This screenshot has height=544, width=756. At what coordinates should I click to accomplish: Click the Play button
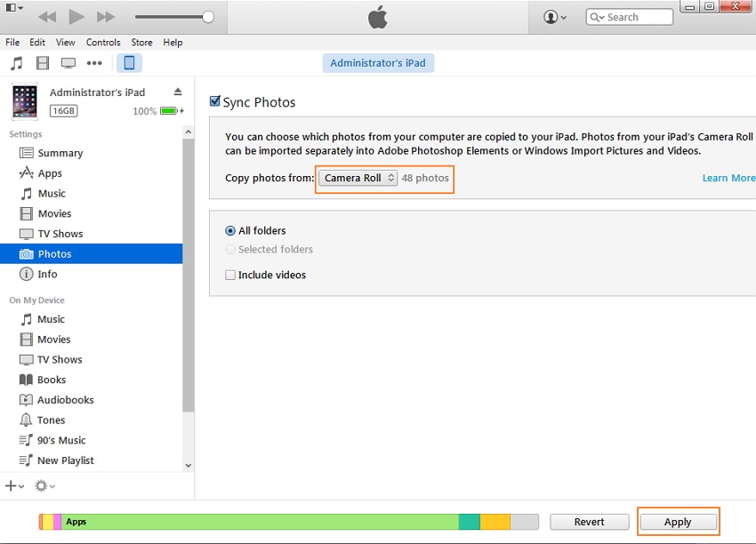tap(76, 17)
